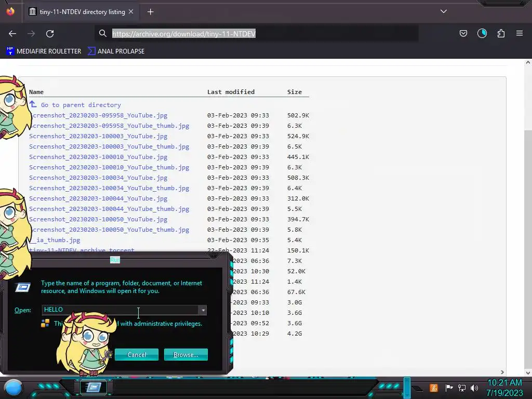The height and width of the screenshot is (399, 532).
Task: Click the Size column header
Action: 295,92
